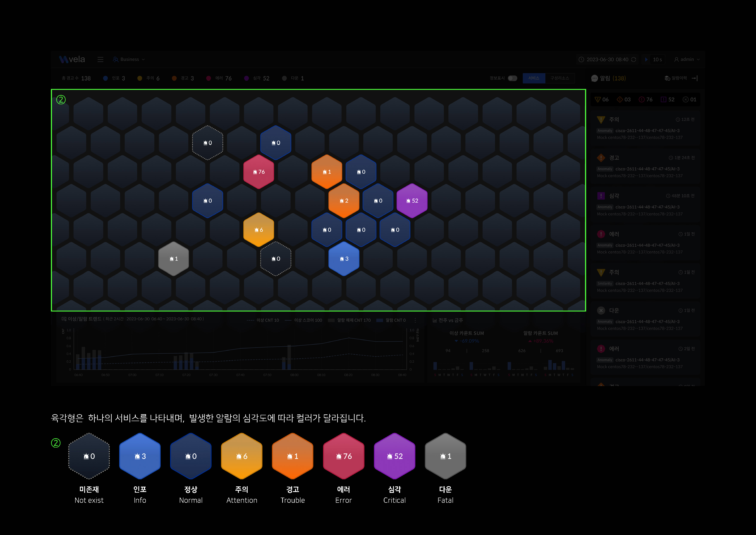This screenshot has height=535, width=756.
Task: Click the refresh icon beside the date
Action: (x=634, y=59)
